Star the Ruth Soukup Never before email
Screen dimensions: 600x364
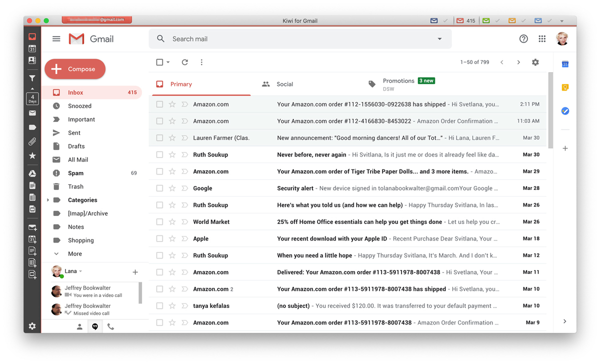click(172, 154)
